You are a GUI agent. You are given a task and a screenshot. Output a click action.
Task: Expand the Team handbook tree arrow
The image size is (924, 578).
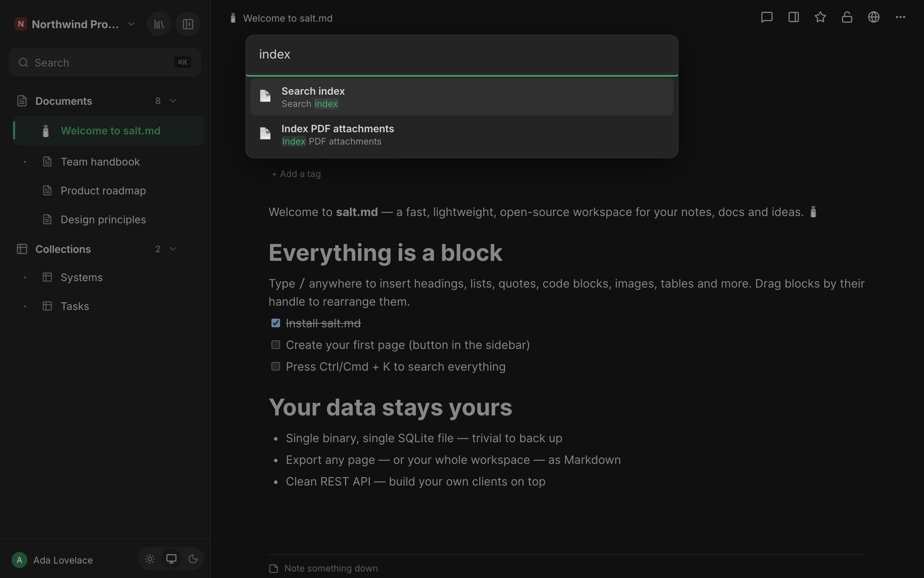[x=25, y=162]
